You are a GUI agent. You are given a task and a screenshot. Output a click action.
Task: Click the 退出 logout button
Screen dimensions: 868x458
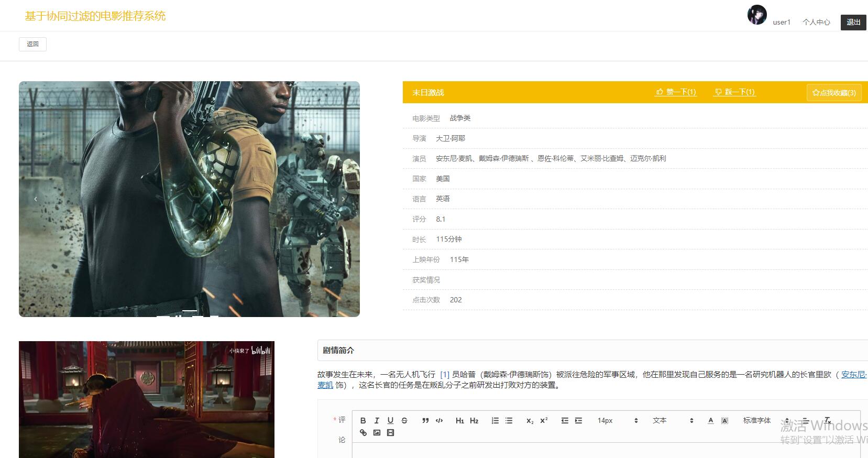point(853,22)
